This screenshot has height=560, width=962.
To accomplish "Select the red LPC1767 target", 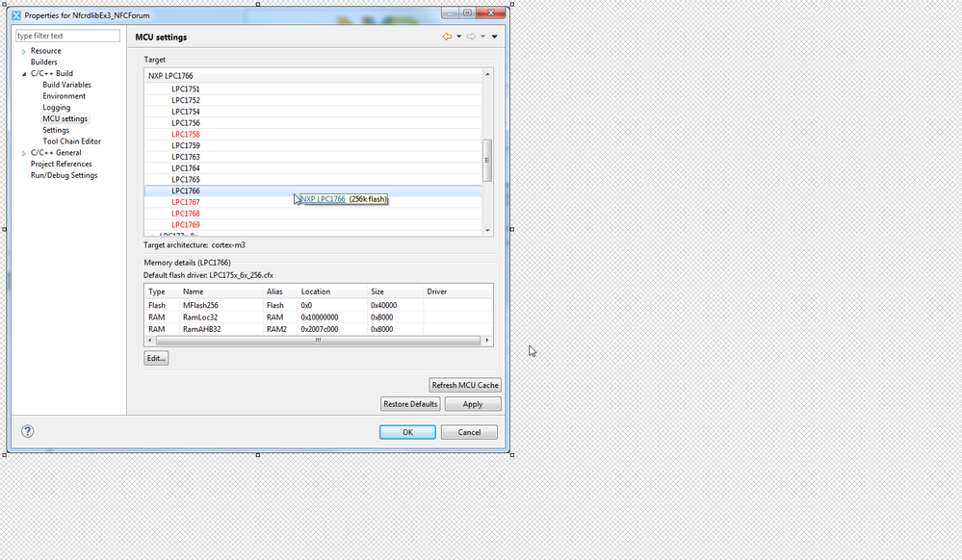I will [313, 202].
